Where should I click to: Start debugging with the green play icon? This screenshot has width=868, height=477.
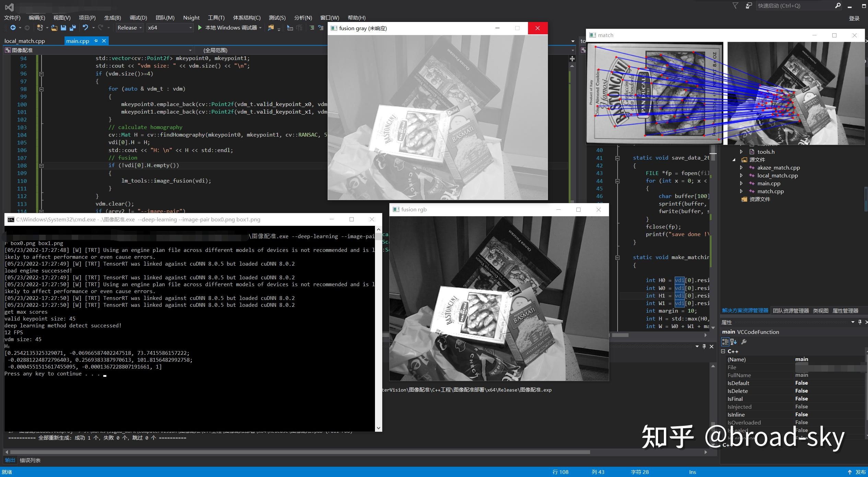coord(200,27)
